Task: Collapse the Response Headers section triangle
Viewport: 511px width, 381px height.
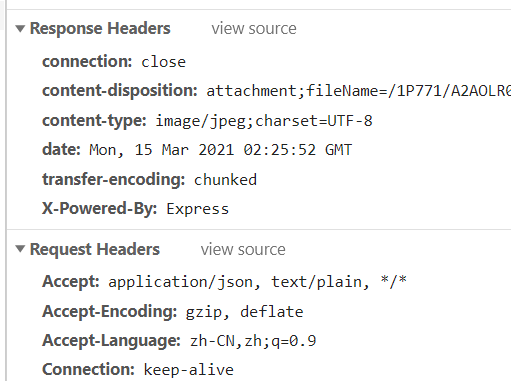Action: pos(20,29)
